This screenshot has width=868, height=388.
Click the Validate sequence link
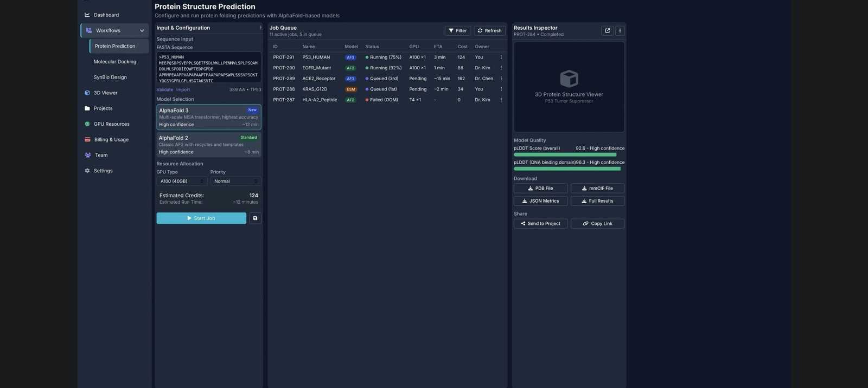coord(164,90)
